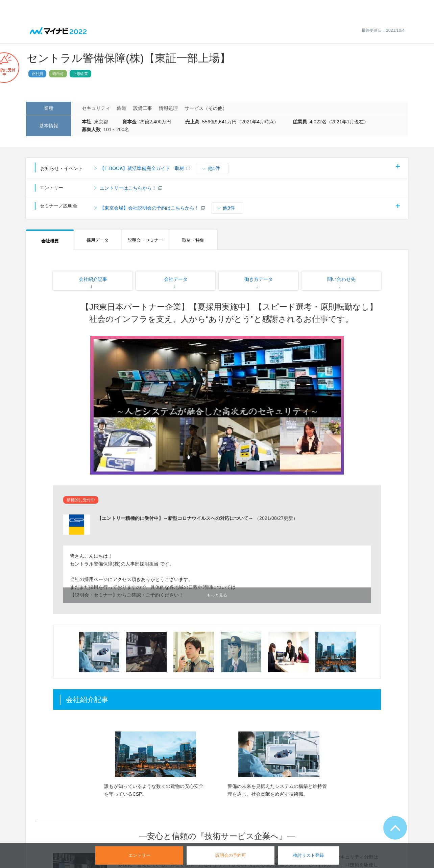434x868 pixels.
Task: Open the guard with radio gallery thumbnail
Action: pos(194,652)
